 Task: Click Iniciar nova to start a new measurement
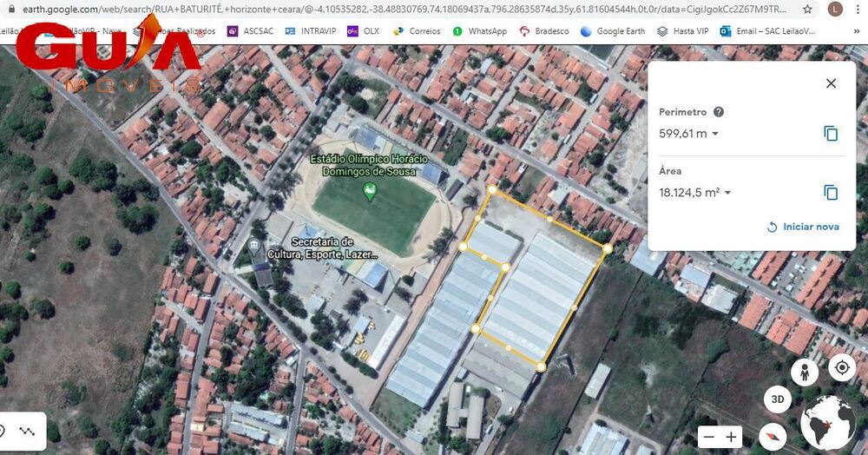(x=803, y=227)
